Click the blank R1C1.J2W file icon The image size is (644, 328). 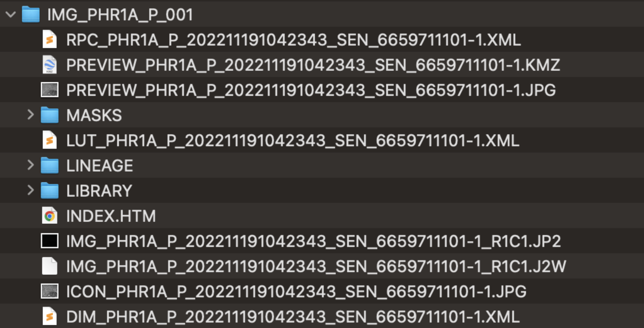[49, 266]
